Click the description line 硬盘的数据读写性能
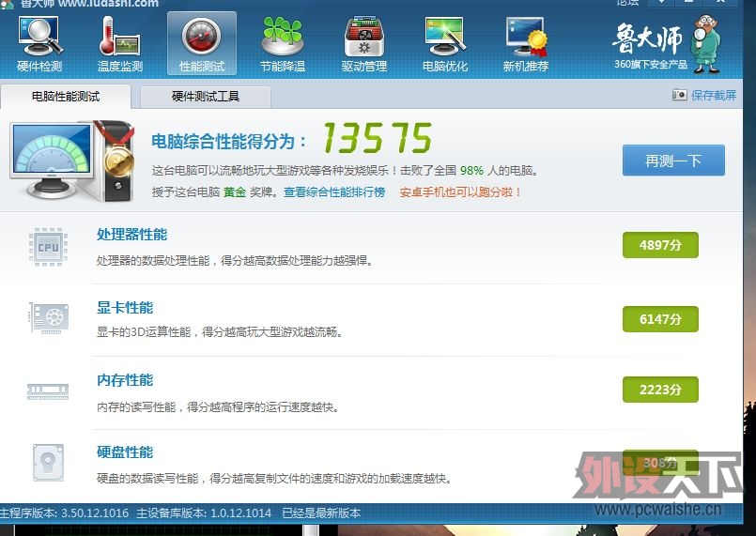756x536 pixels. (x=274, y=479)
